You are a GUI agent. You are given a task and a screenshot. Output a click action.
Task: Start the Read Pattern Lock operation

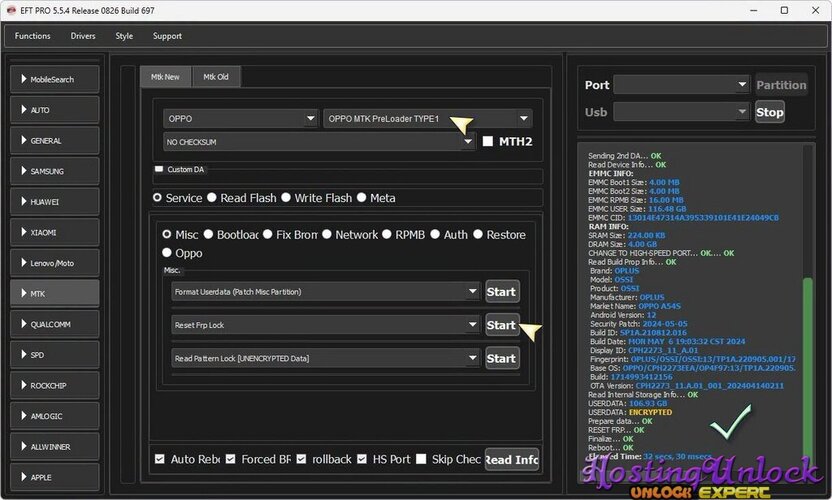tap(501, 358)
